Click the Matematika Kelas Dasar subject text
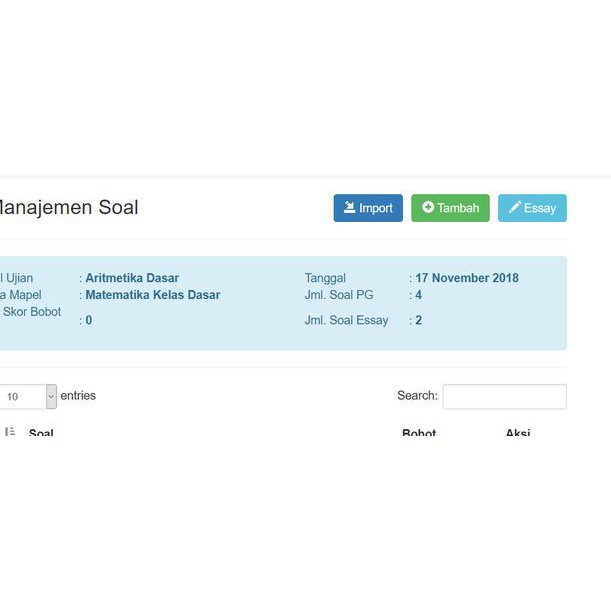 pos(152,295)
